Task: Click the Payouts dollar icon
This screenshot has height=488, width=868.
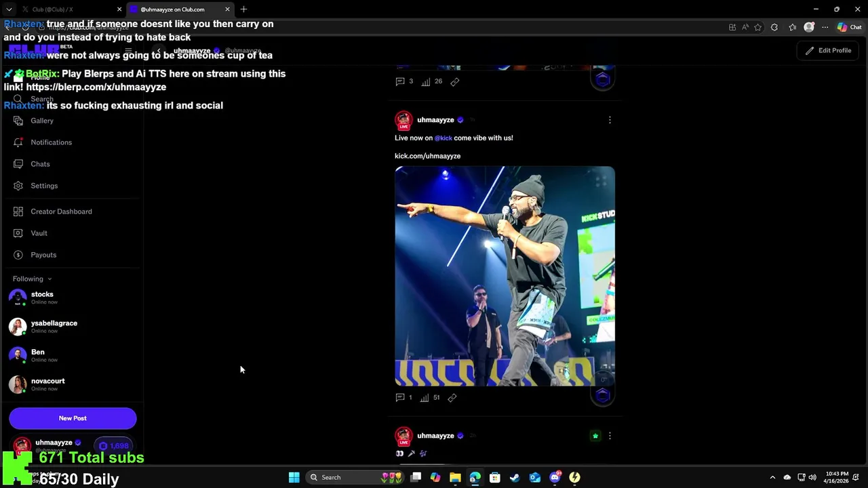Action: [18, 255]
